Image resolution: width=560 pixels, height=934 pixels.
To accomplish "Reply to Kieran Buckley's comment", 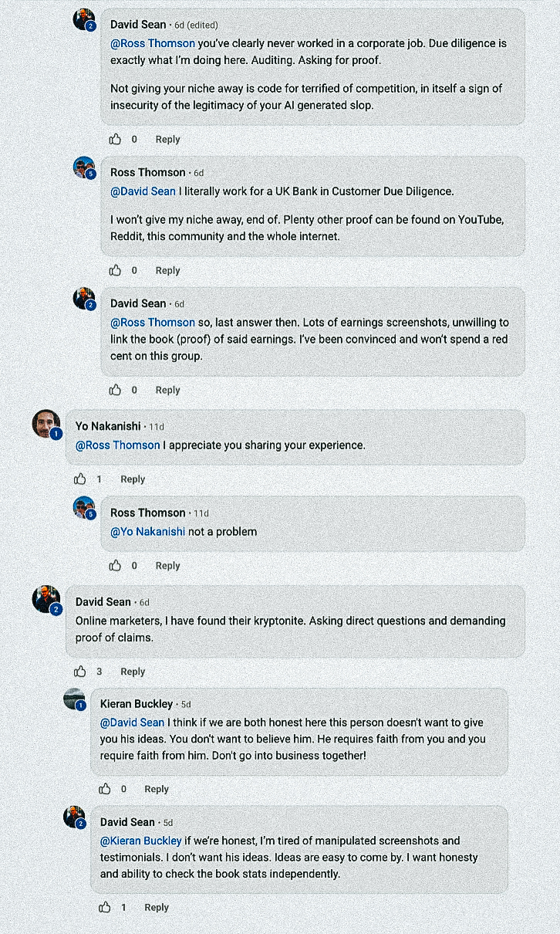I will click(x=157, y=790).
